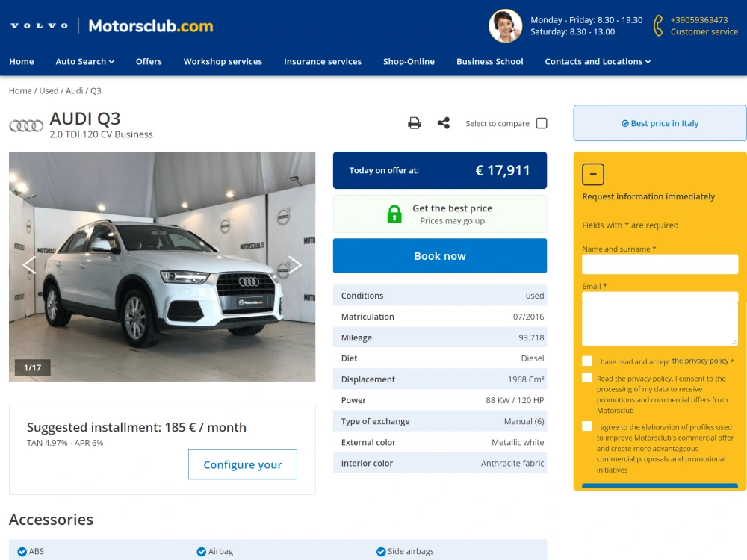The image size is (747, 560).
Task: Click the green padlock icon
Action: [x=394, y=214]
